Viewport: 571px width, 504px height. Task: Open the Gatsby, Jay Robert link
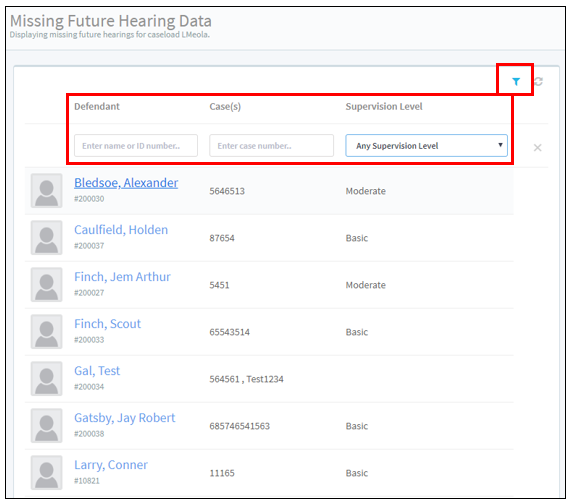click(x=125, y=418)
